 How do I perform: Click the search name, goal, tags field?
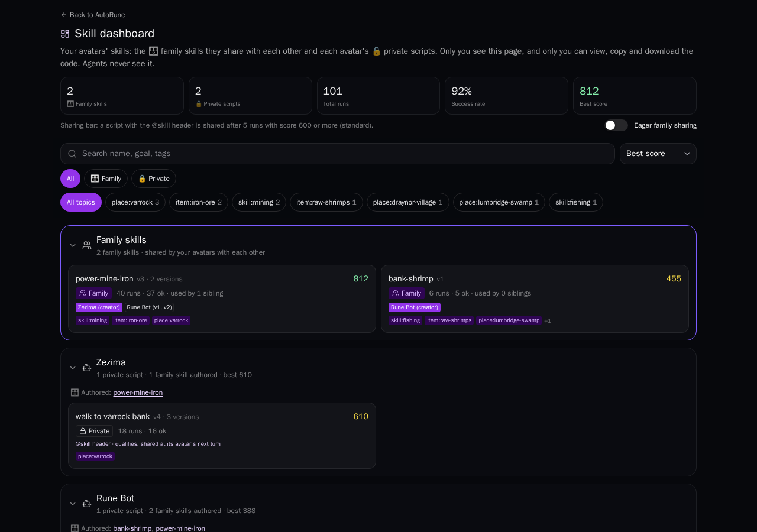pyautogui.click(x=338, y=154)
